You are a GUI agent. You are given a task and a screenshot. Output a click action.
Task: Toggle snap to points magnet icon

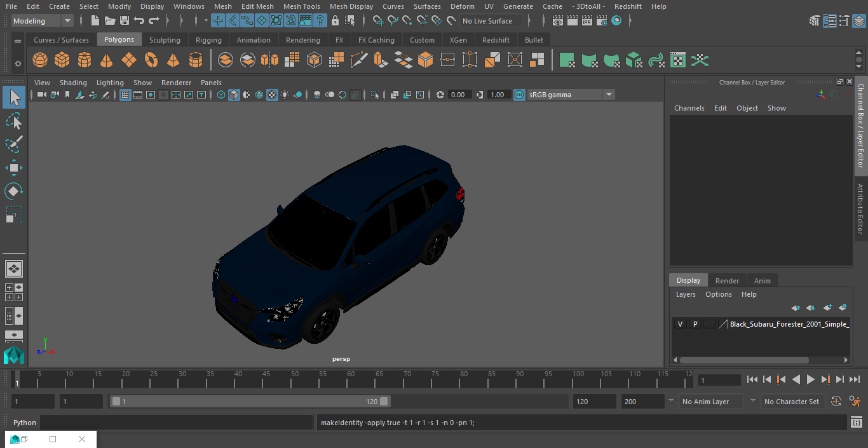point(407,21)
